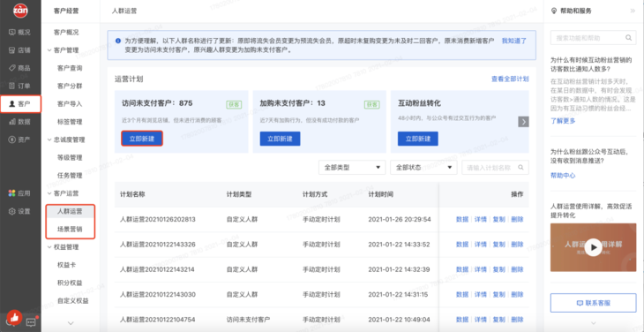This screenshot has width=644, height=332.
Task: Open 概况 overview sidebar icon
Action: 12,32
